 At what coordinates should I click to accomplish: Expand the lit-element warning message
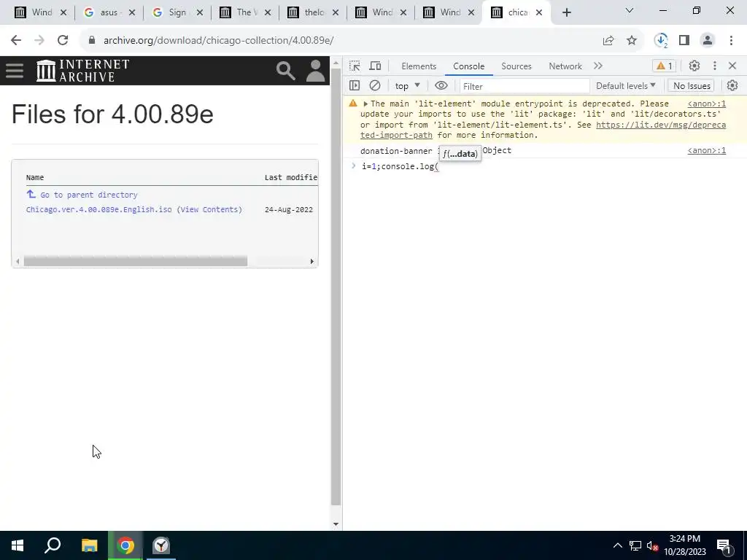point(365,104)
